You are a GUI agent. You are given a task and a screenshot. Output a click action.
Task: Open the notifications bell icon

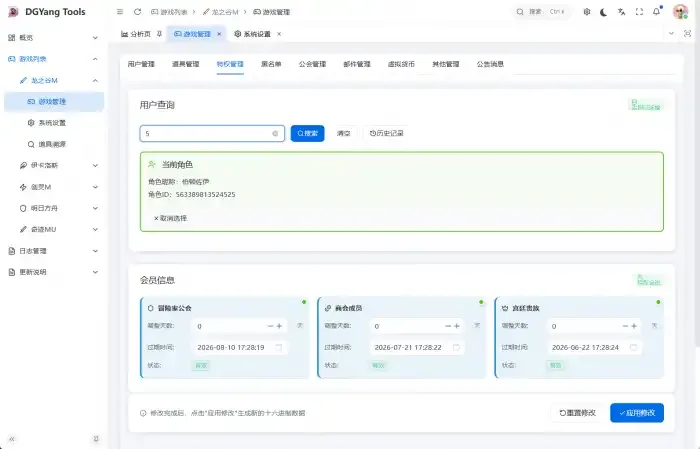click(x=657, y=12)
